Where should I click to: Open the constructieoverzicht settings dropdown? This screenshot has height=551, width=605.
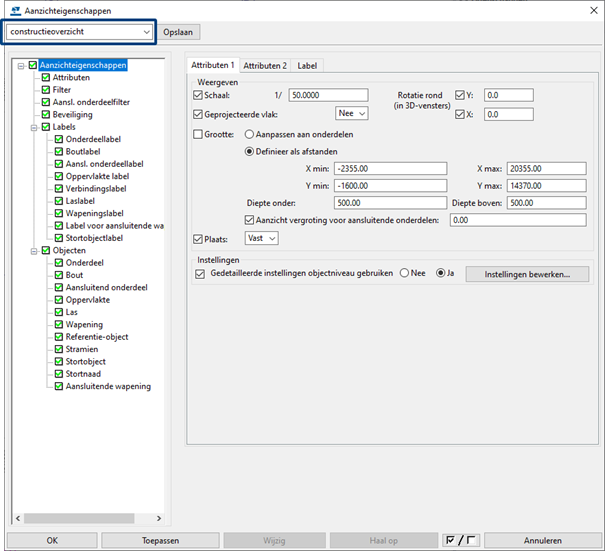[147, 32]
